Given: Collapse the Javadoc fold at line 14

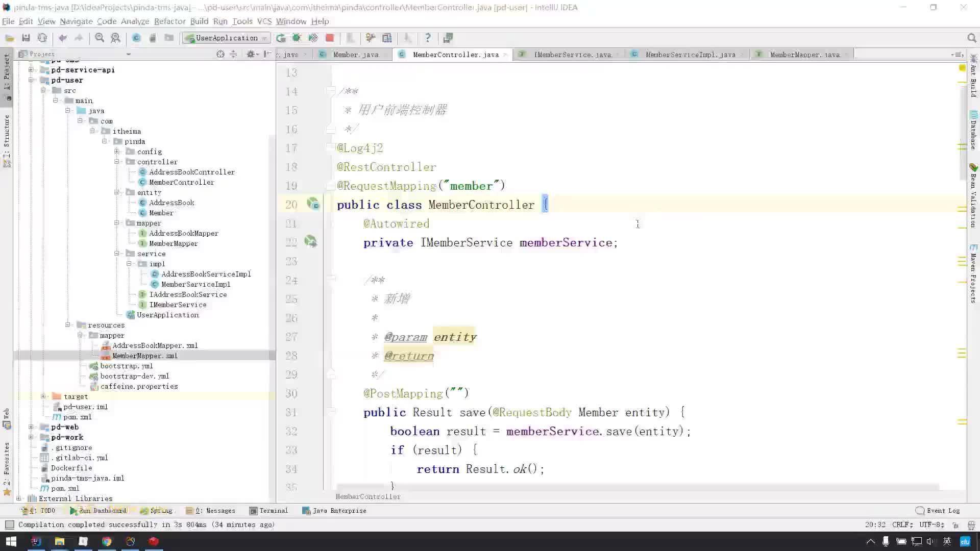Looking at the screenshot, I should click(332, 91).
